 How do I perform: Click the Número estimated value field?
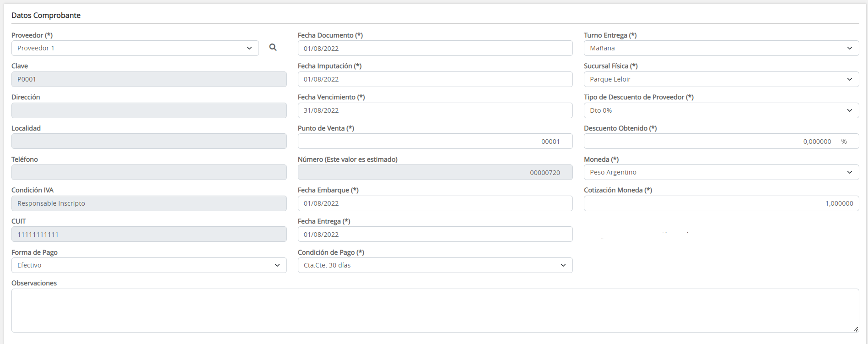coord(435,172)
